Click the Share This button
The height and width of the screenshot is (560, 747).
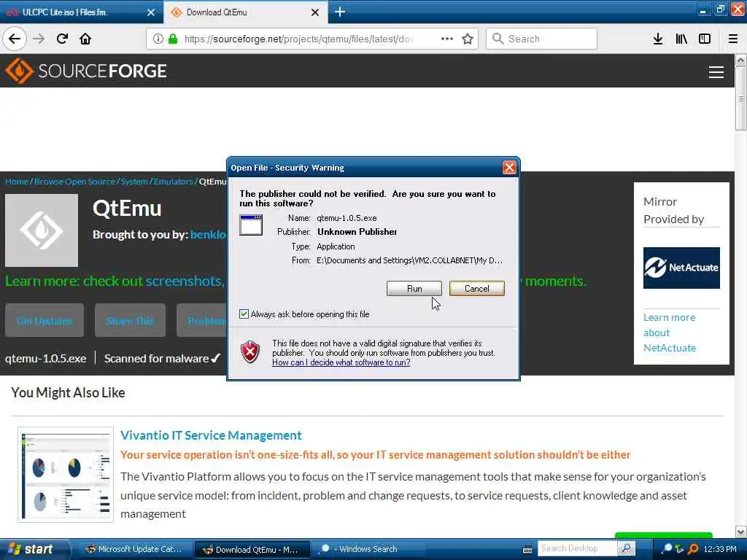[x=130, y=321]
